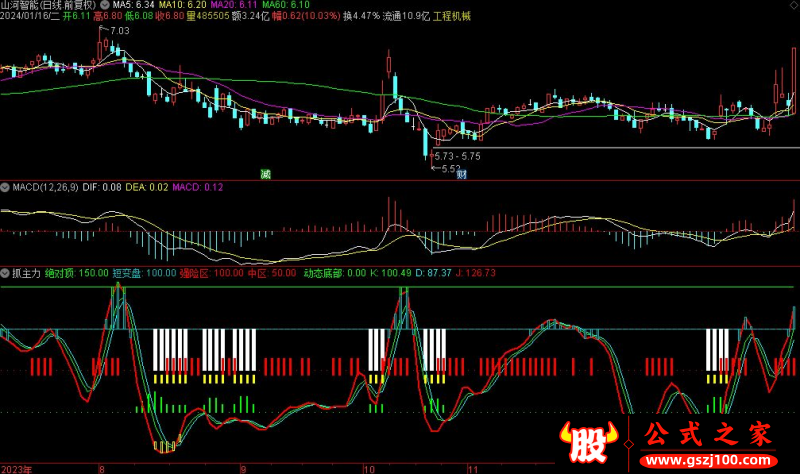
Task: Click the turnover amount 额3.24亿
Action: (250, 16)
